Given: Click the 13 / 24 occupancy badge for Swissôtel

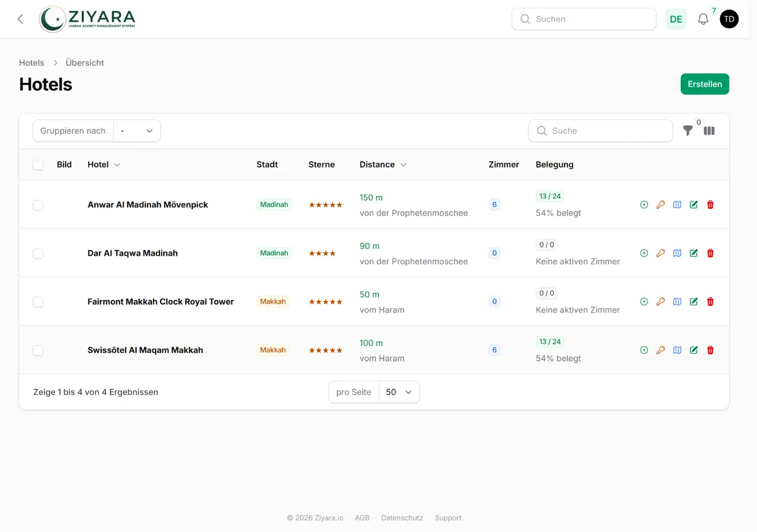Looking at the screenshot, I should (550, 342).
